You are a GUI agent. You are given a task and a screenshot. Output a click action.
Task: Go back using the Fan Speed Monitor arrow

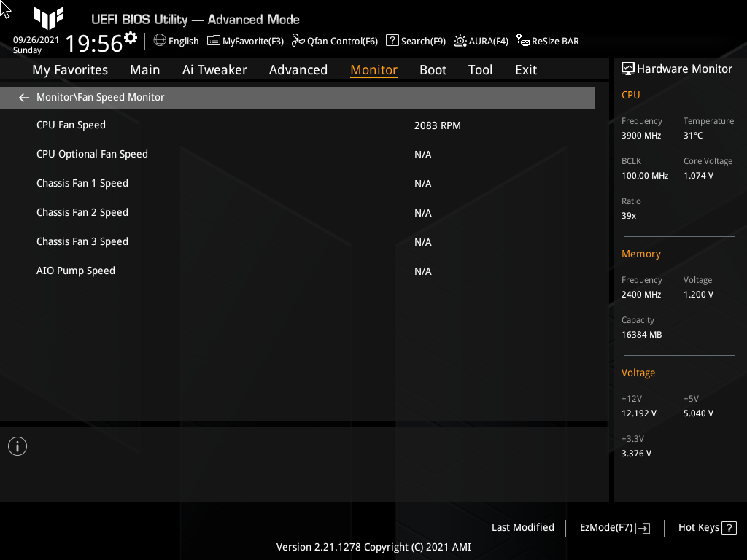(x=23, y=97)
